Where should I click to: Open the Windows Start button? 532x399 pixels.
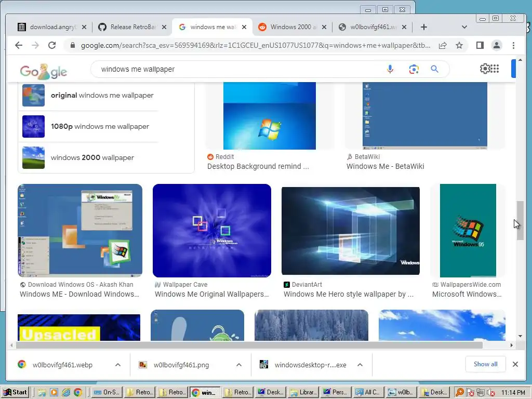(x=15, y=392)
